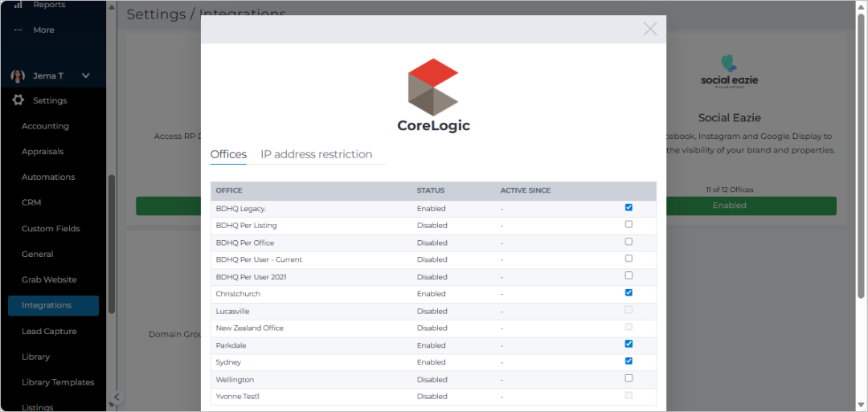
Task: Check the BDHQ Per User - Current checkbox
Action: tap(628, 259)
